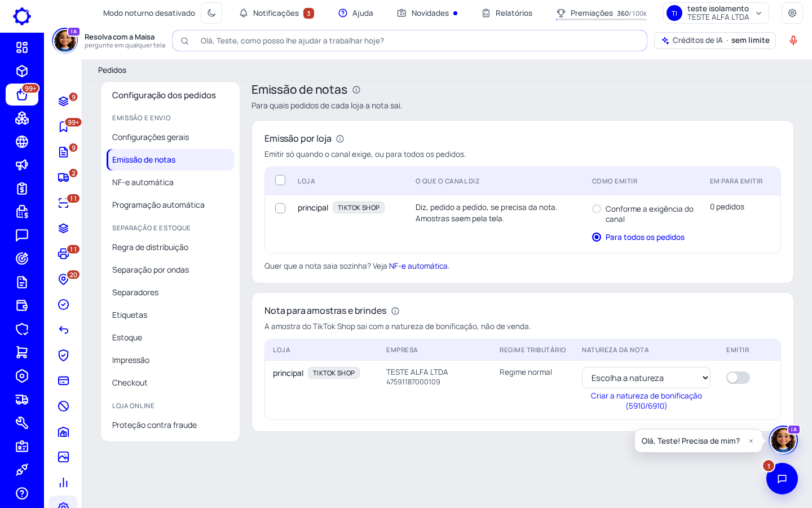Follow the blue 'NF-e automática' link under the table
This screenshot has height=508, width=812.
pos(418,266)
